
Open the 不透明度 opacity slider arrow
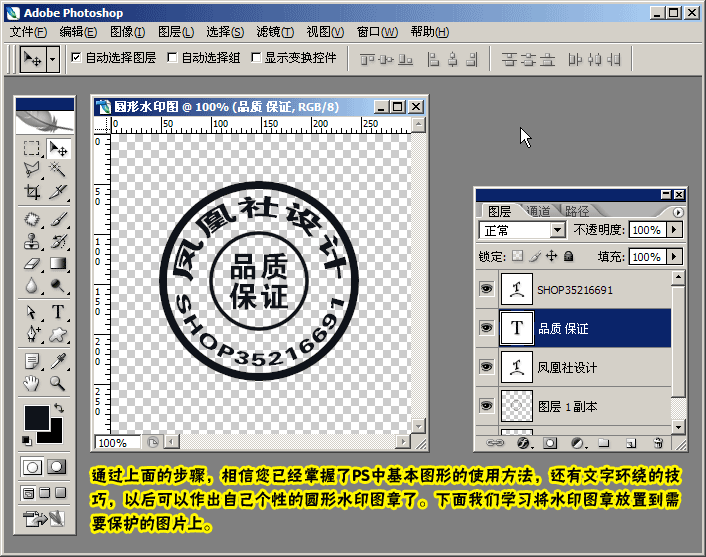coord(674,230)
